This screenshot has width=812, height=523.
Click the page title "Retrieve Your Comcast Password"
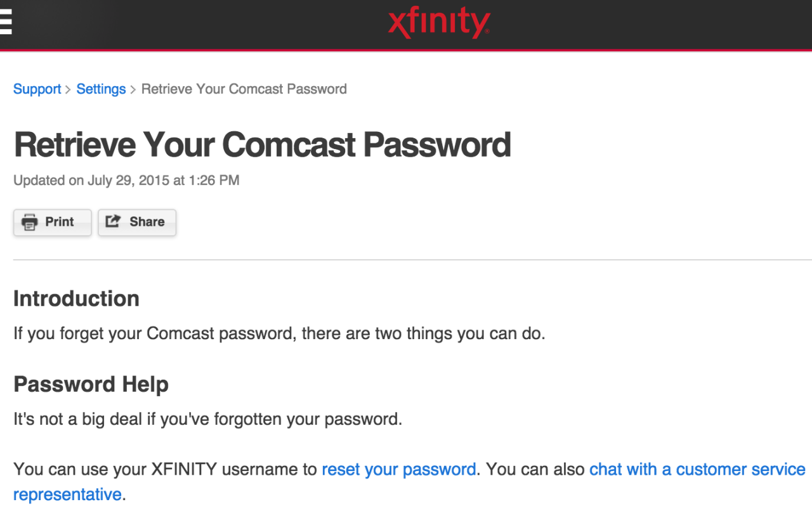coord(262,145)
